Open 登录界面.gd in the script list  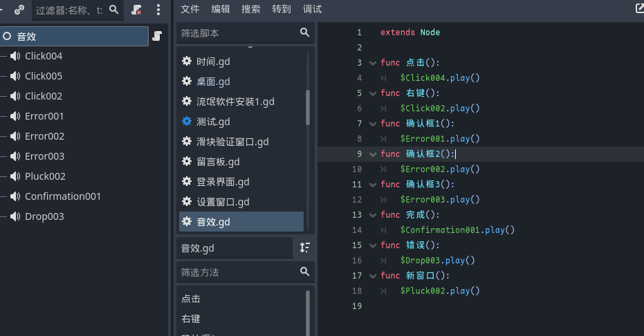pyautogui.click(x=223, y=182)
